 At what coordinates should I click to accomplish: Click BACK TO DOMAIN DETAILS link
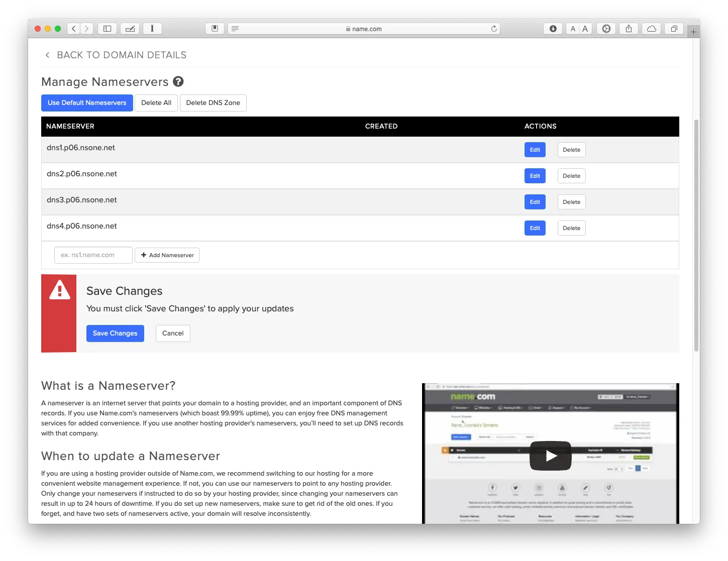click(x=122, y=55)
